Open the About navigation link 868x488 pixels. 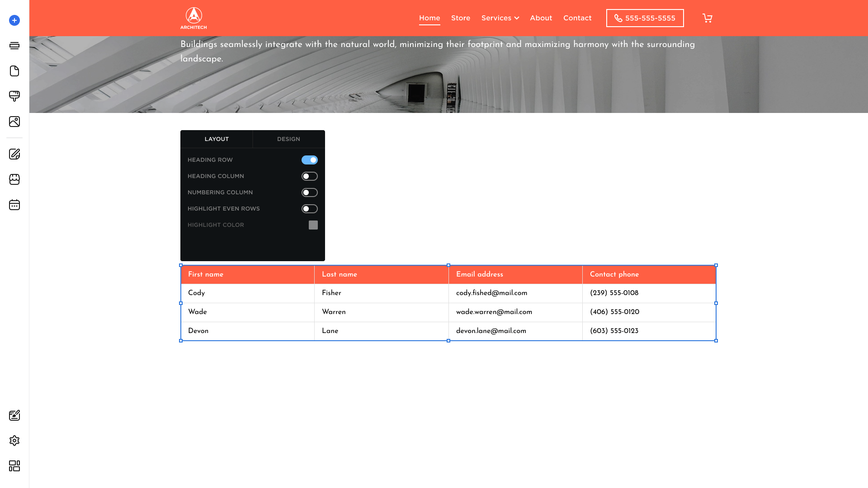(541, 18)
